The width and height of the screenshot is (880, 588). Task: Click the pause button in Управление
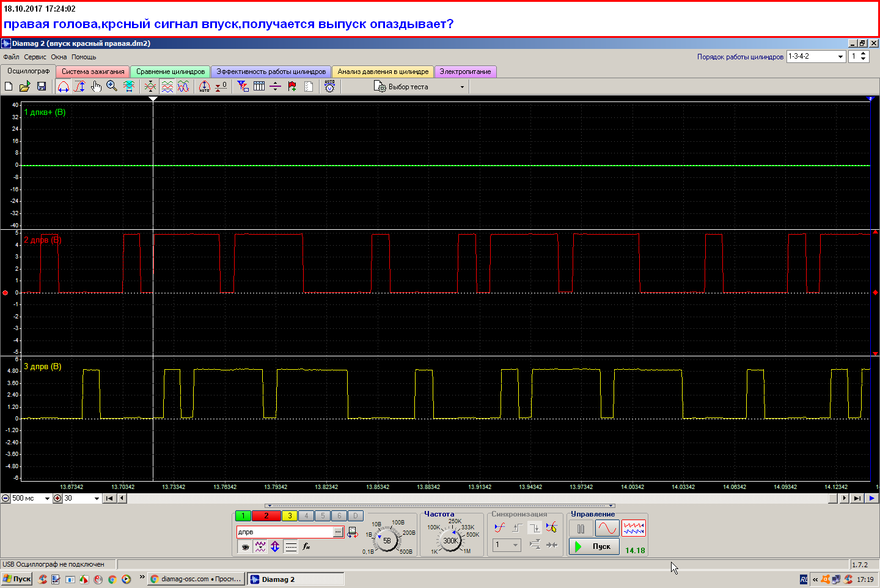581,529
